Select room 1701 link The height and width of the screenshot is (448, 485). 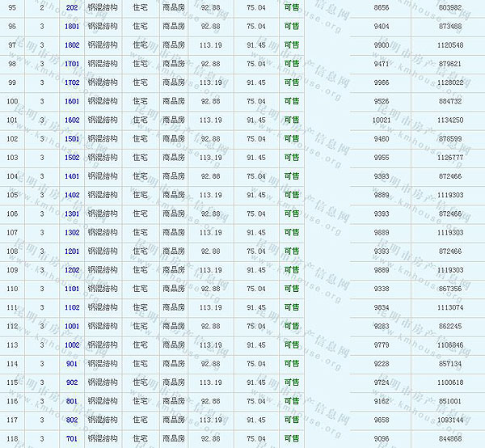click(x=72, y=63)
